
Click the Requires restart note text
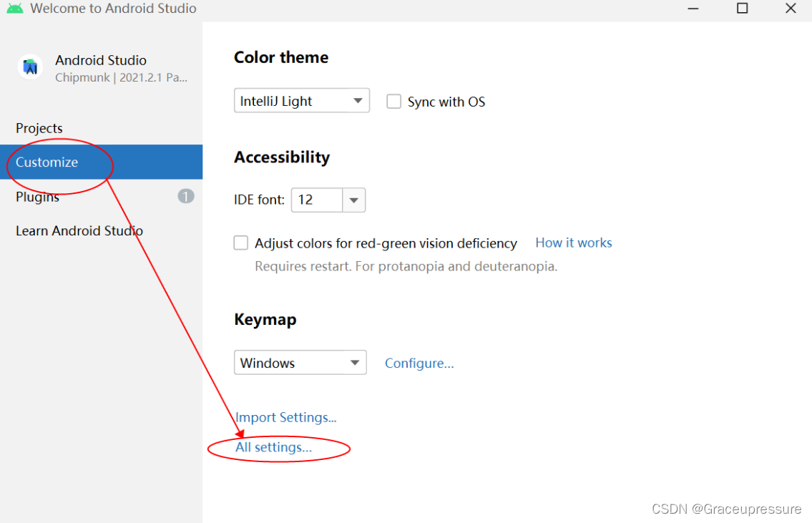pos(406,266)
